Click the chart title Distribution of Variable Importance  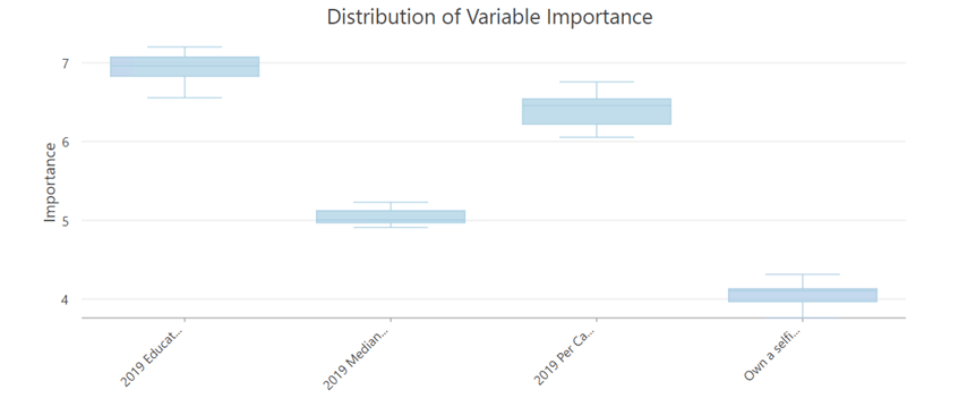point(490,17)
